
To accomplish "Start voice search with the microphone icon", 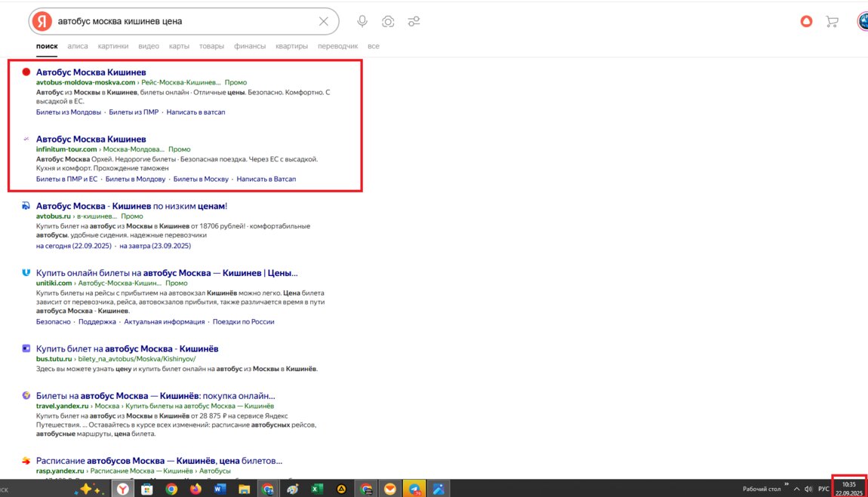I will pos(362,21).
